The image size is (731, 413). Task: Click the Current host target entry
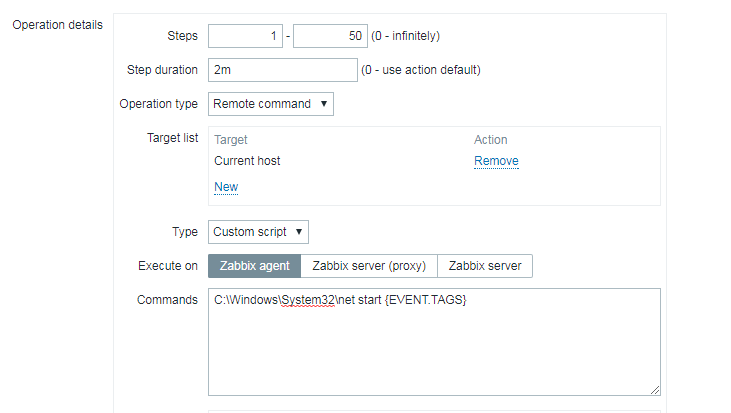(247, 161)
